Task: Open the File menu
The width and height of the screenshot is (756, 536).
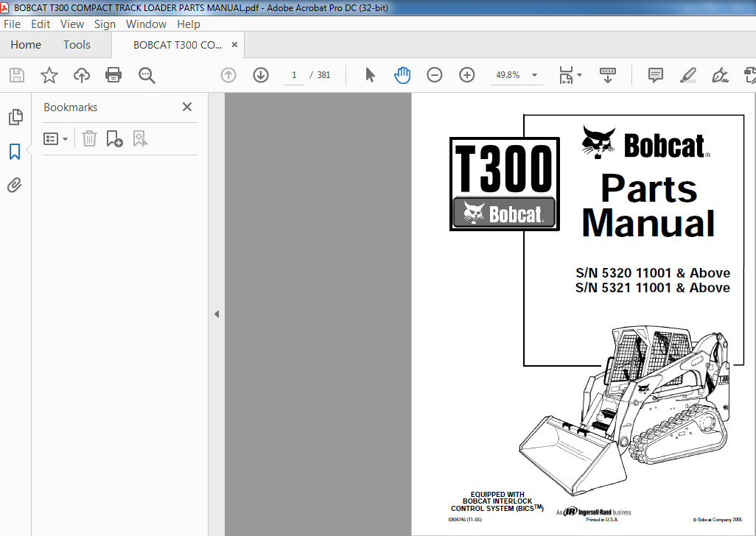Action: [12, 24]
